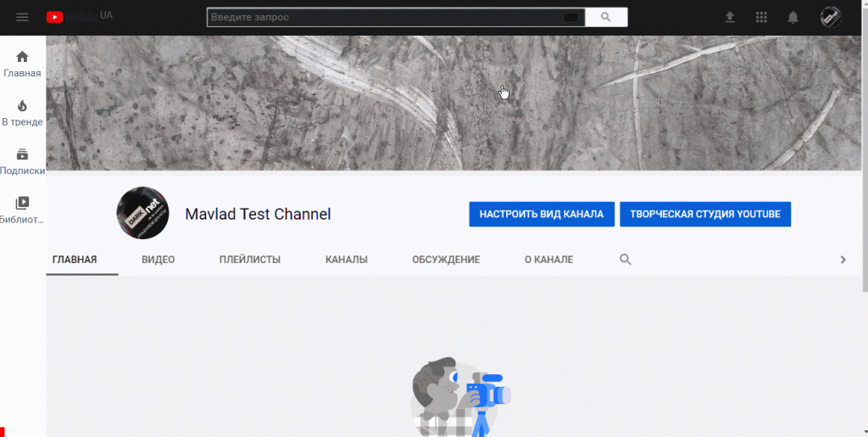868x437 pixels.
Task: Open the hamburger guide menu
Action: tap(22, 17)
